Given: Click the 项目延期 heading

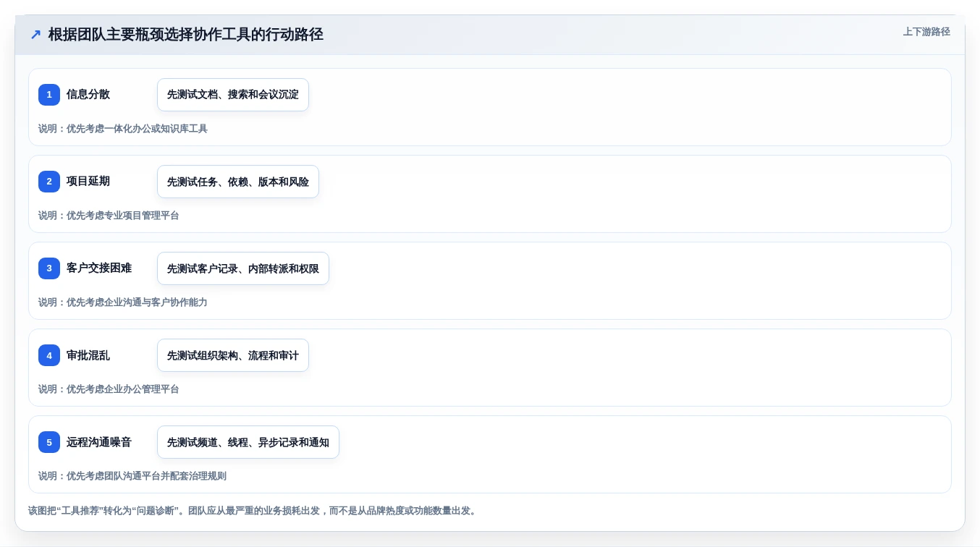Looking at the screenshot, I should tap(88, 181).
